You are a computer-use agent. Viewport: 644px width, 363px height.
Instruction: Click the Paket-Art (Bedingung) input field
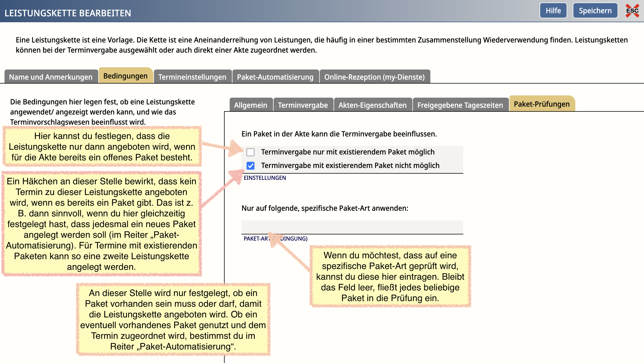[352, 227]
